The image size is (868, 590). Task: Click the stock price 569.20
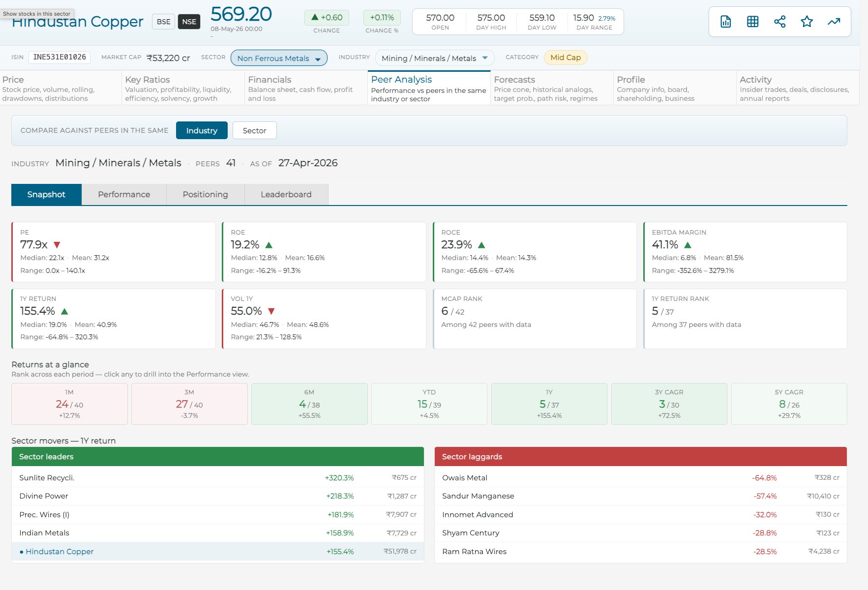tap(241, 14)
